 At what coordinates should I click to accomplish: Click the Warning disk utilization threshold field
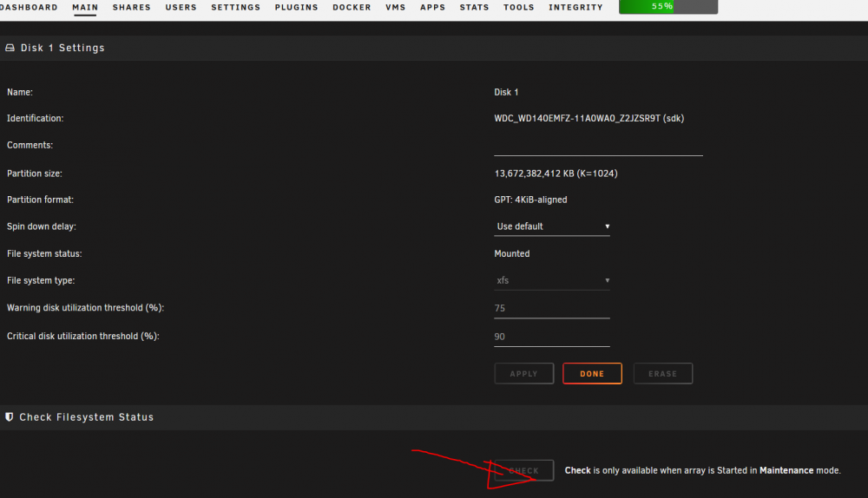pos(552,308)
